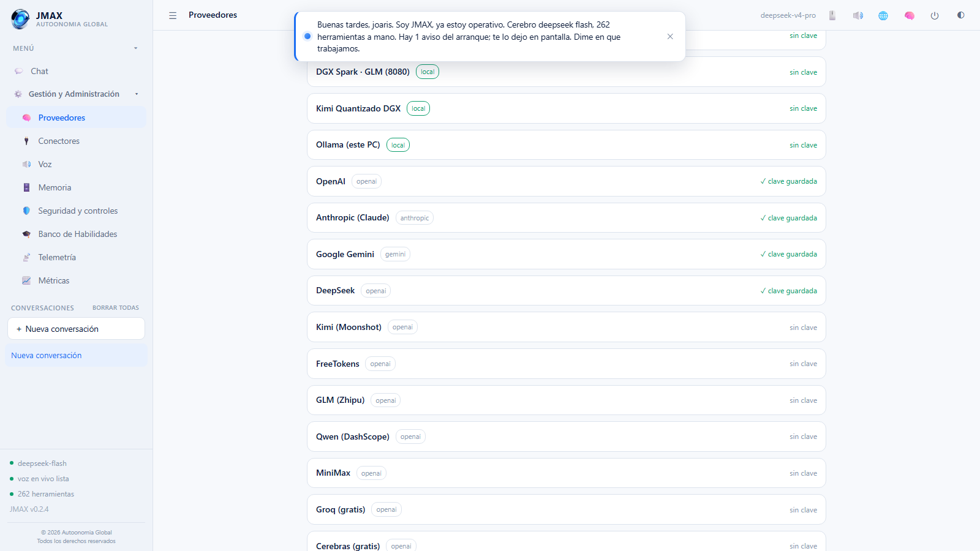Click the pink brain icon in top bar
The width and height of the screenshot is (980, 551).
coord(910,15)
